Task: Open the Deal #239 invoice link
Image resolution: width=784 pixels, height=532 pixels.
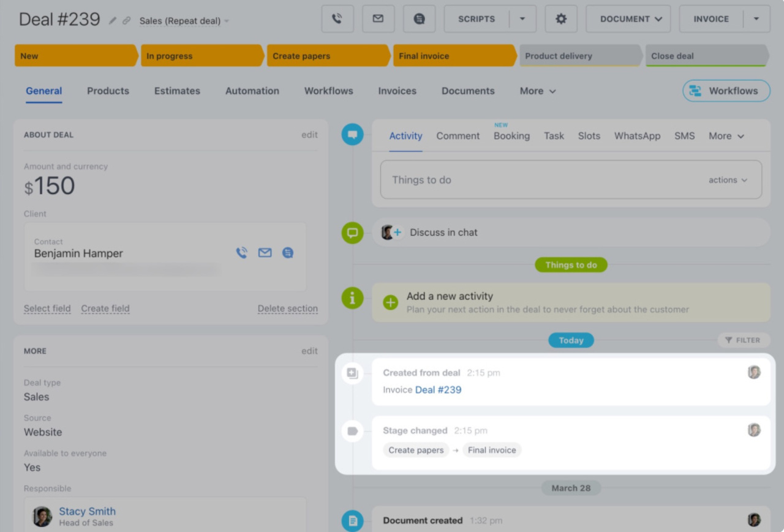Action: (438, 390)
